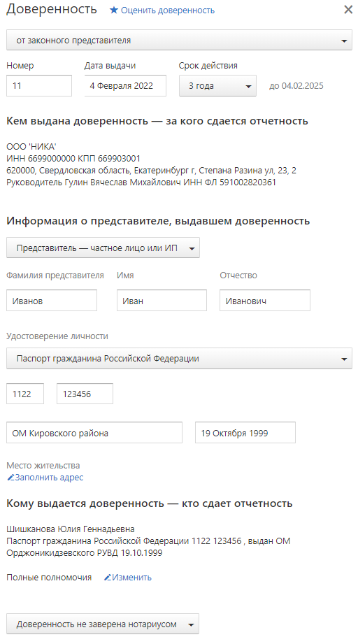358x644 pixels.
Task: Click the pencil icon beside Изменить
Action: [x=108, y=577]
